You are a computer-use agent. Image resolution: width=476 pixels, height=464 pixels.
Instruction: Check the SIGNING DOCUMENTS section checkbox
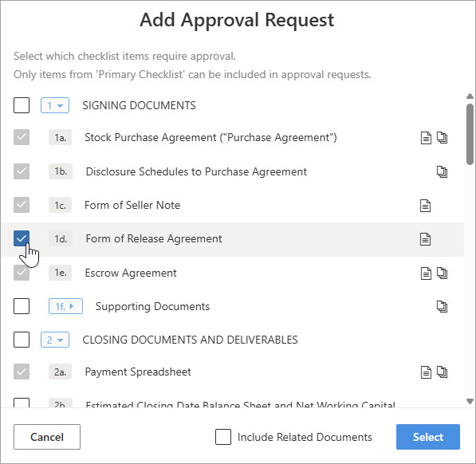22,105
